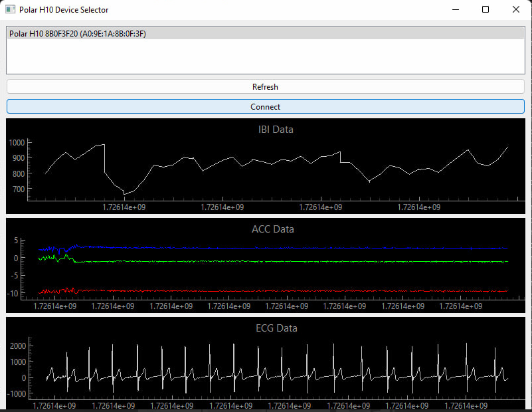
Task: Click the ECG Data plot title
Action: [x=276, y=328]
